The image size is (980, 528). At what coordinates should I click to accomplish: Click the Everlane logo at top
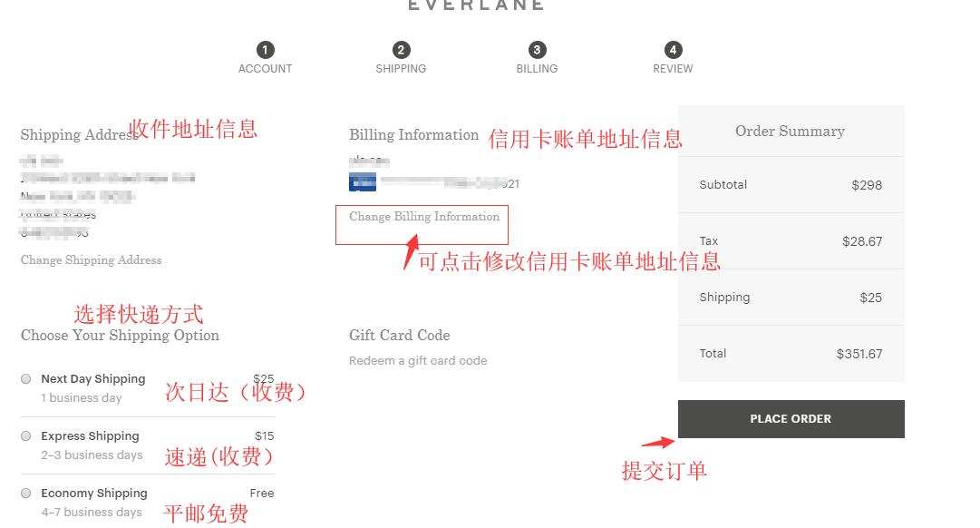pyautogui.click(x=476, y=5)
